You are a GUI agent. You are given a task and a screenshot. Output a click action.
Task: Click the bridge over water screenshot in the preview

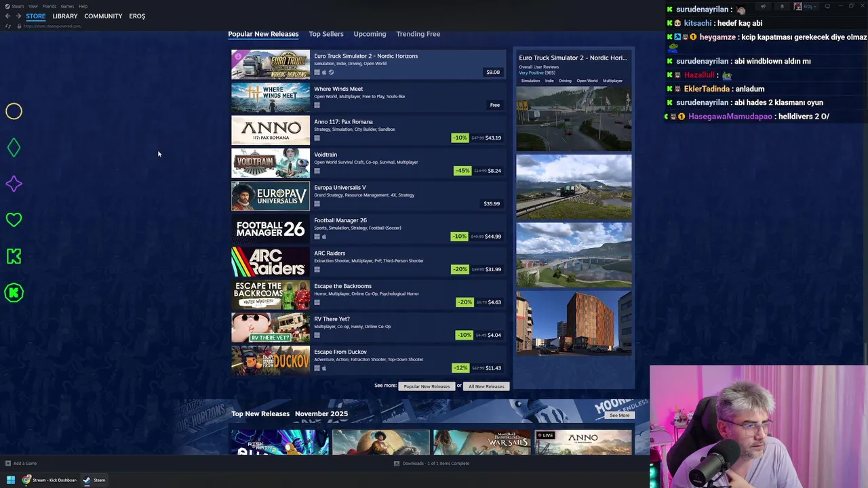[x=574, y=255]
